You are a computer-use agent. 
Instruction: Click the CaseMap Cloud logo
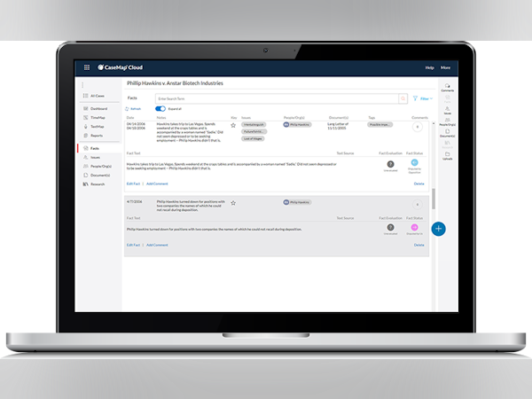point(121,67)
